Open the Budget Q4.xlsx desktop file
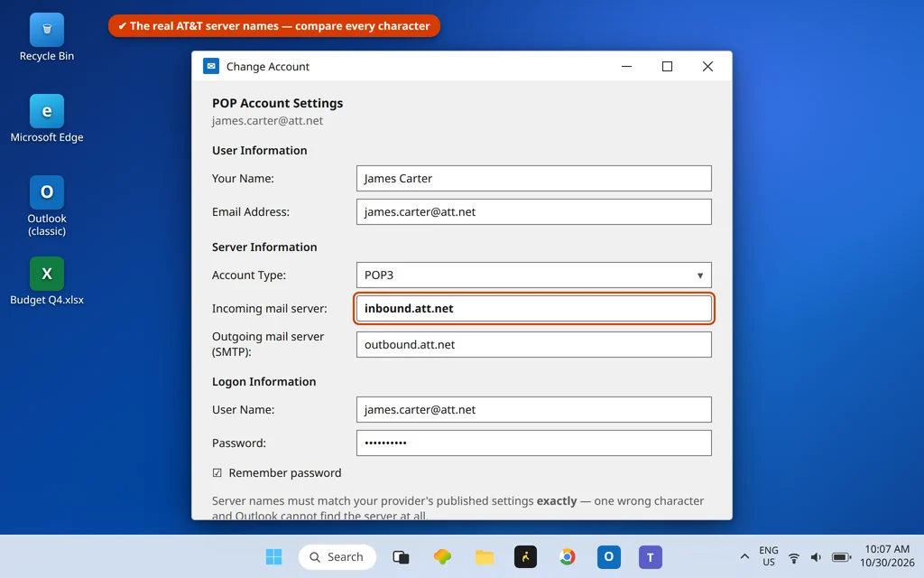This screenshot has width=924, height=578. tap(47, 282)
